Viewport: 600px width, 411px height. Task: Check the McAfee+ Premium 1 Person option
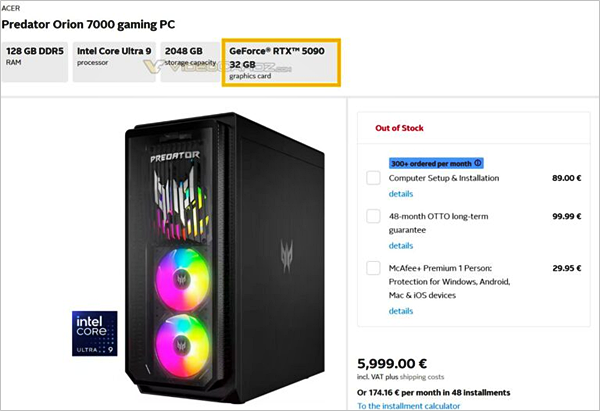point(373,268)
